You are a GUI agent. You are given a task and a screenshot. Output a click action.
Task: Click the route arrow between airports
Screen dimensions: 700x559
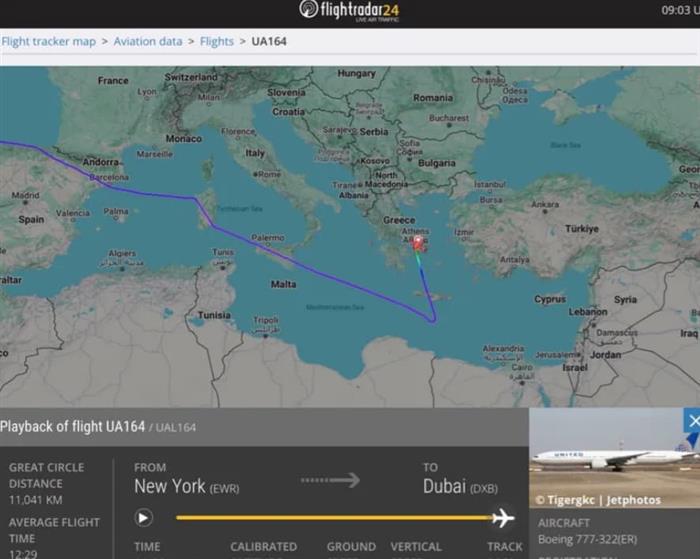coord(330,480)
